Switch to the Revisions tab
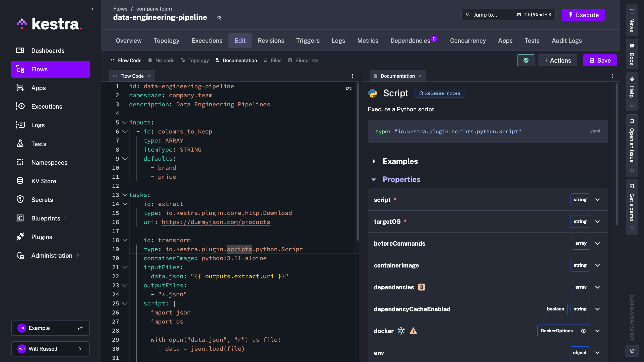The image size is (644, 362). [x=271, y=40]
